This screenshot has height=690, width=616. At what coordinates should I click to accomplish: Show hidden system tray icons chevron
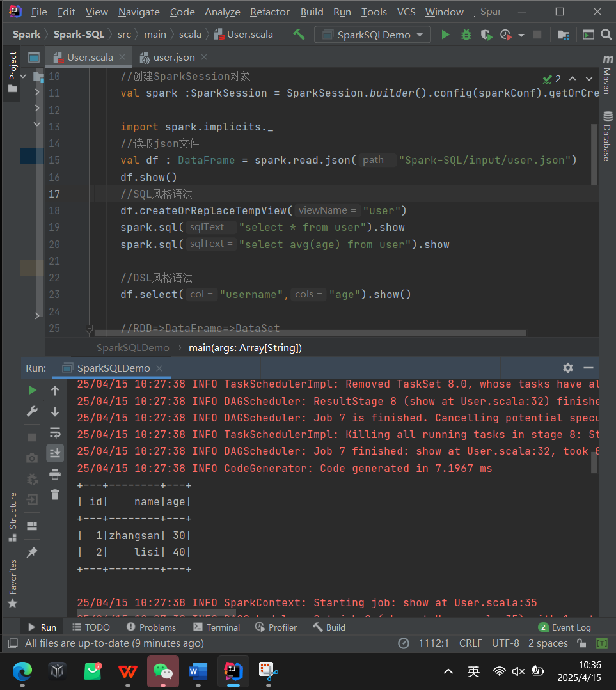click(x=448, y=671)
